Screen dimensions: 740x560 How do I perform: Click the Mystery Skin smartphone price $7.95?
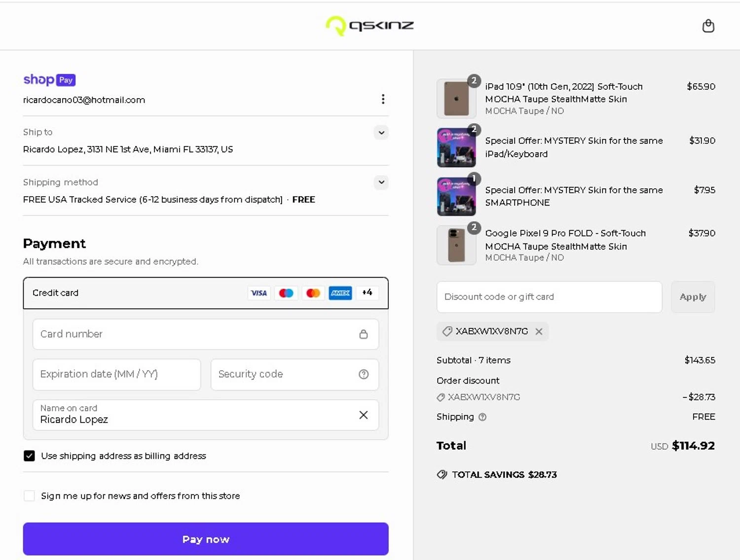click(704, 190)
